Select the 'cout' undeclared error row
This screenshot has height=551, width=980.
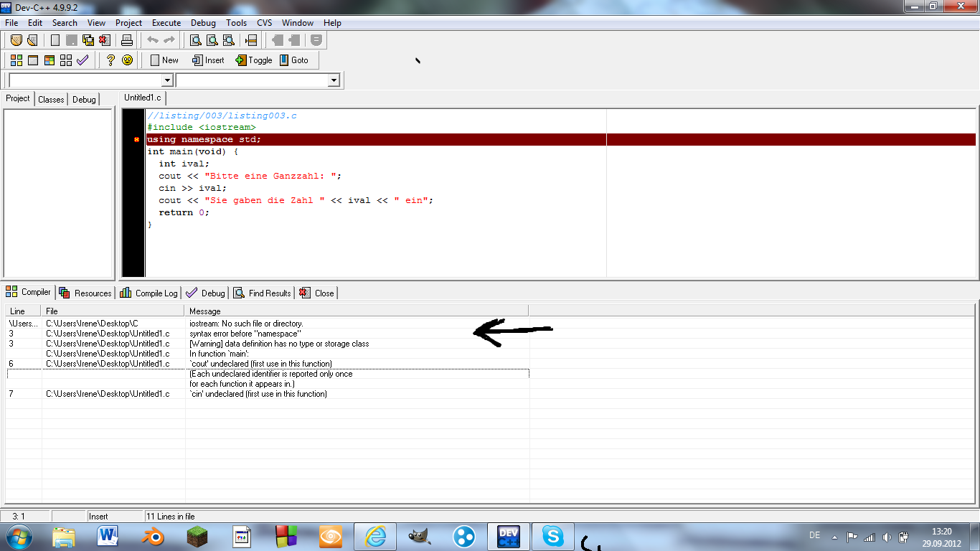coord(260,364)
